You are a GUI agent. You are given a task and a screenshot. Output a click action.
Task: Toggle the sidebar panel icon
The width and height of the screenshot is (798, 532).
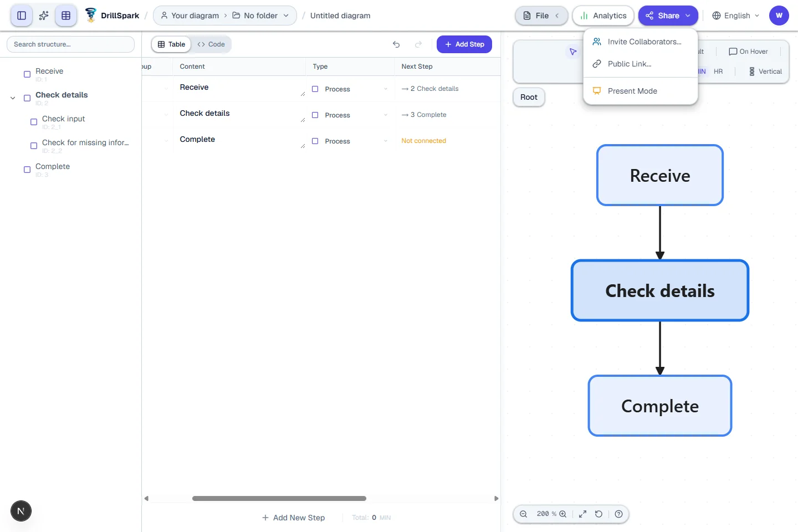[22, 16]
